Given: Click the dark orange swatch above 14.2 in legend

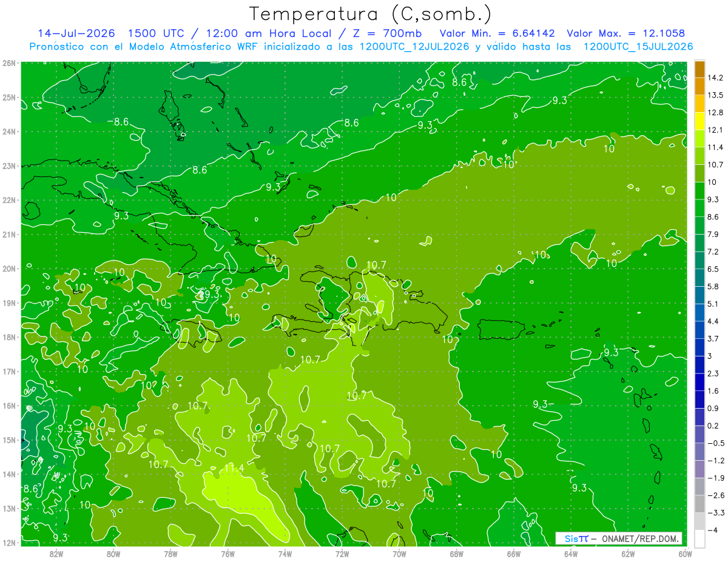Looking at the screenshot, I should (699, 69).
